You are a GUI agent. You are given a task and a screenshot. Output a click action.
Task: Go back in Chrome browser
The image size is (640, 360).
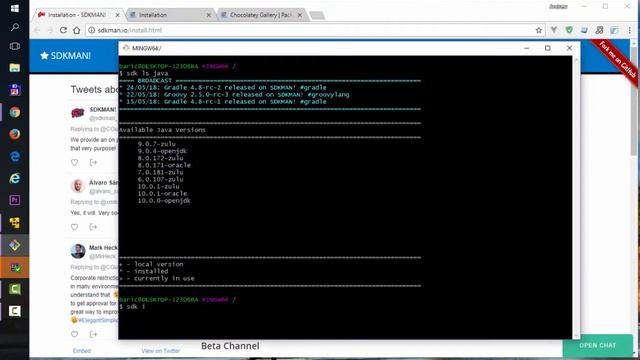click(x=37, y=30)
